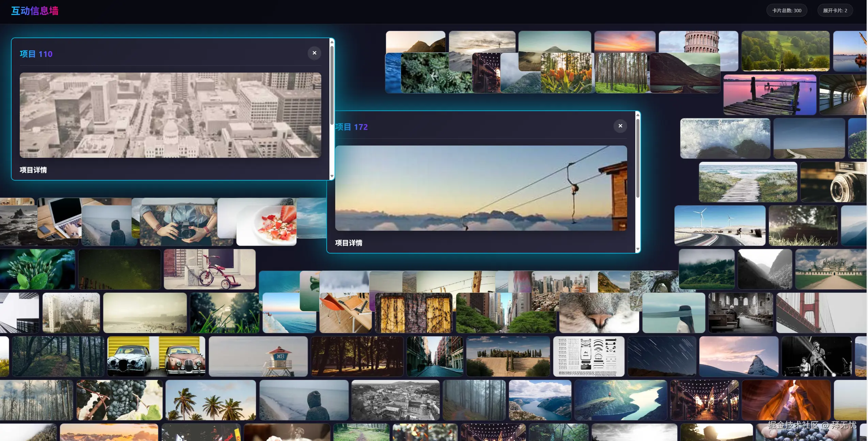Open the vintage camera lens card
The image size is (868, 441).
[833, 182]
